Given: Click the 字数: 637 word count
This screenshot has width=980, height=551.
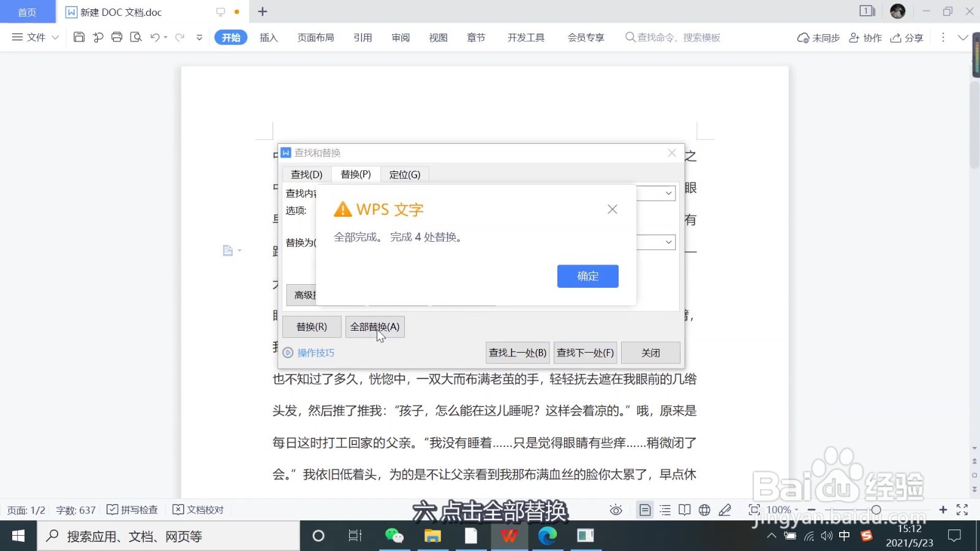Looking at the screenshot, I should [x=76, y=510].
